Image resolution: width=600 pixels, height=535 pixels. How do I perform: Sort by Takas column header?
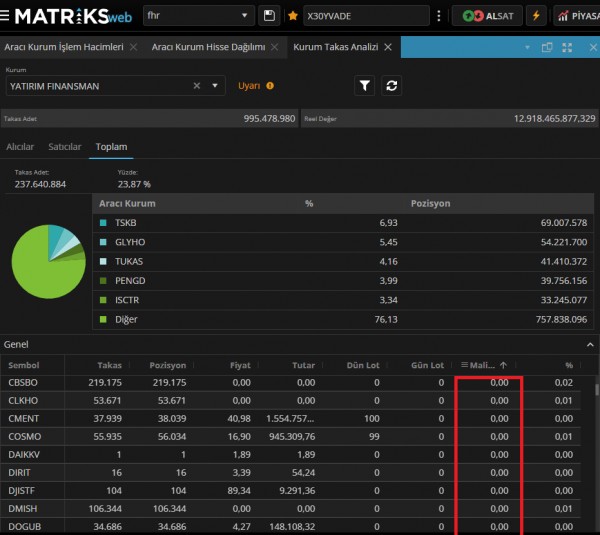[x=109, y=365]
